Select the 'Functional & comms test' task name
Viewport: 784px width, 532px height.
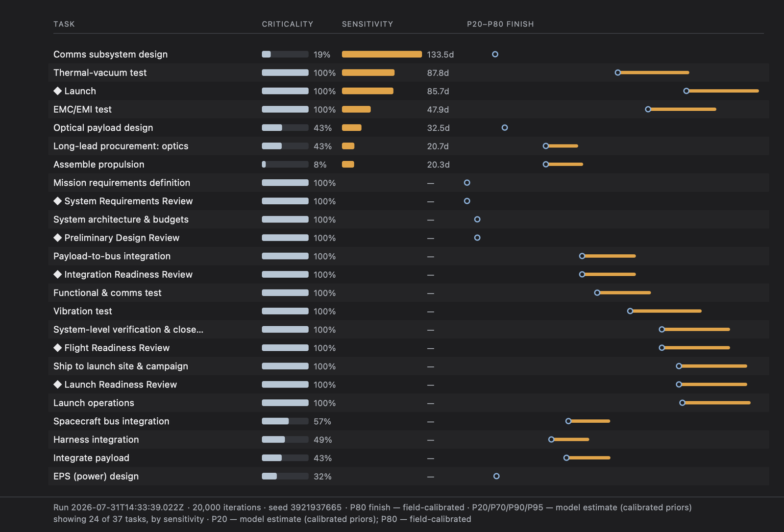click(x=107, y=293)
